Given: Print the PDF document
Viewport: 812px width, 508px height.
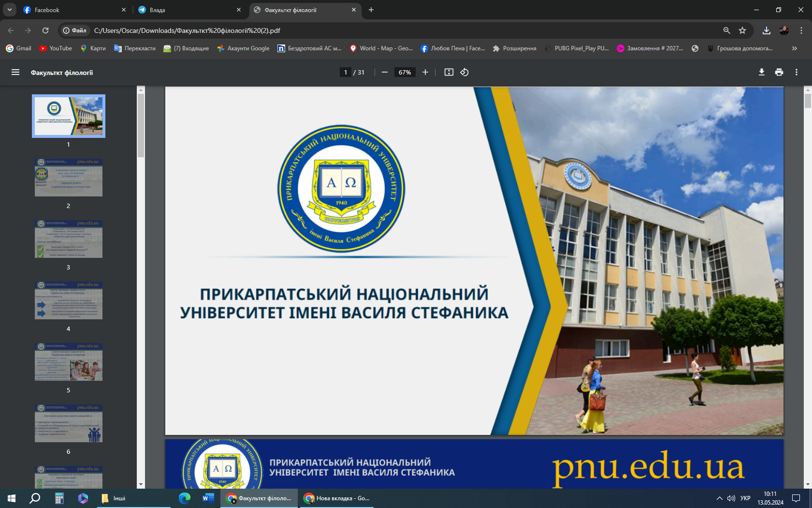Looking at the screenshot, I should coord(779,72).
